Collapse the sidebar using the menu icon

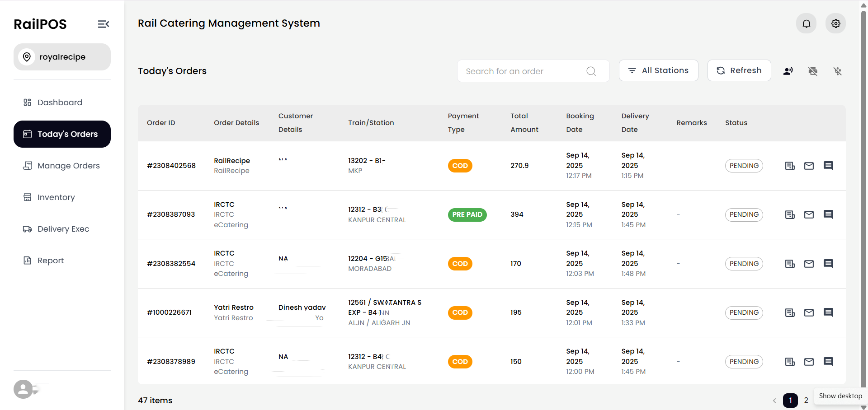click(x=103, y=24)
